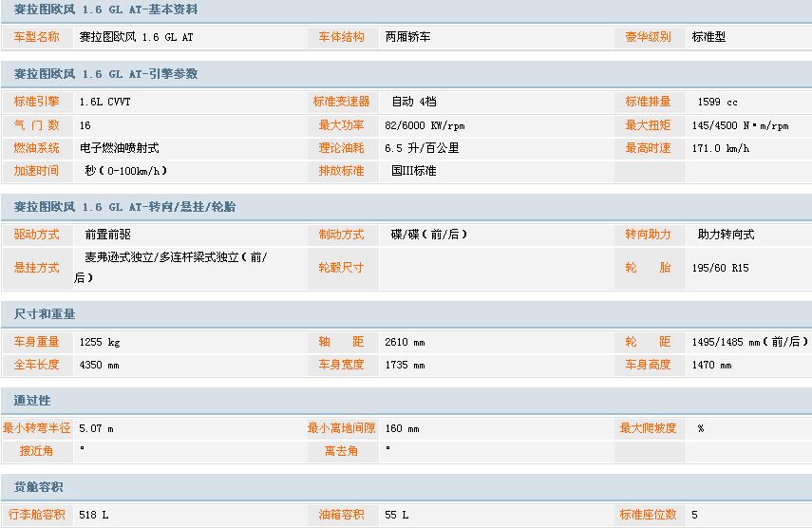This screenshot has height=528, width=812.
Task: Click the 82/6000 KW/rpm power value
Action: (425, 125)
